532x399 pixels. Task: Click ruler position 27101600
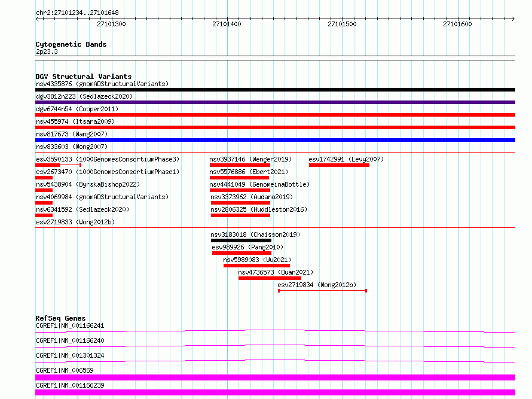click(x=457, y=24)
